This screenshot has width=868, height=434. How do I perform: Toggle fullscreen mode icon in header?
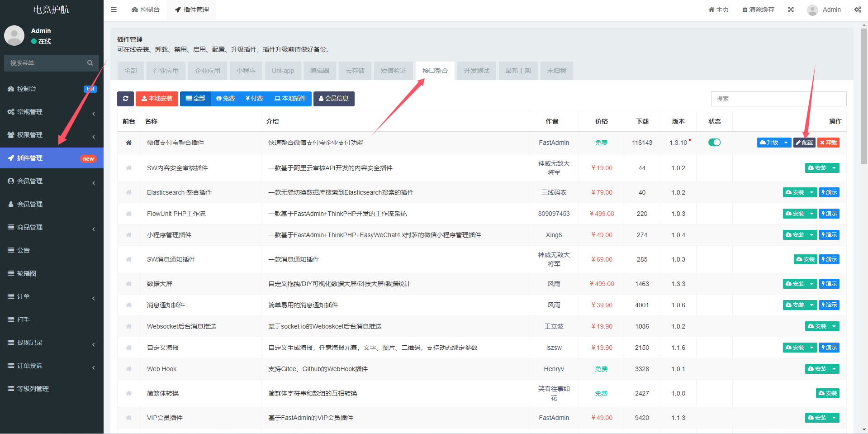[x=791, y=10]
